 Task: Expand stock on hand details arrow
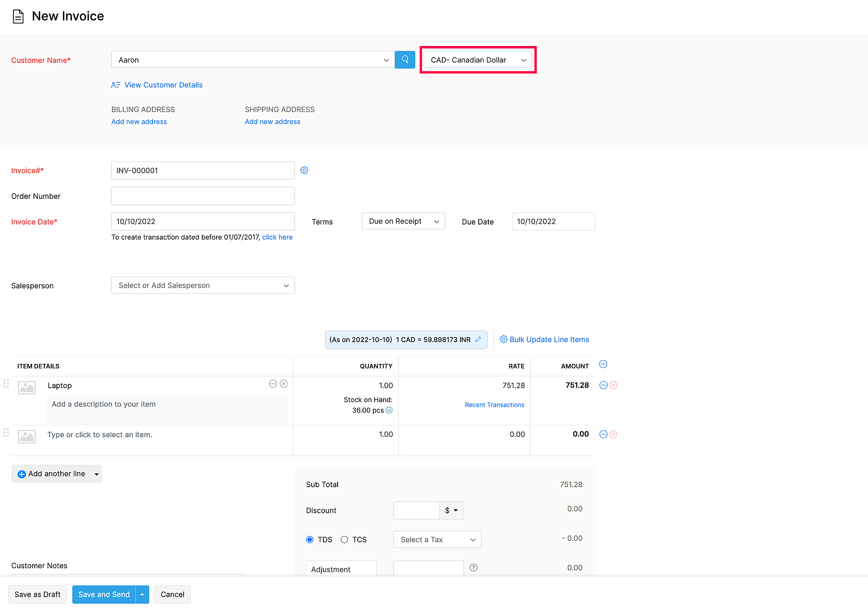click(x=389, y=410)
